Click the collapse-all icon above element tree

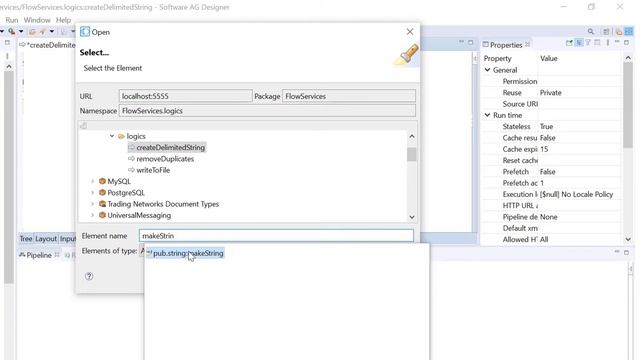tap(84, 126)
